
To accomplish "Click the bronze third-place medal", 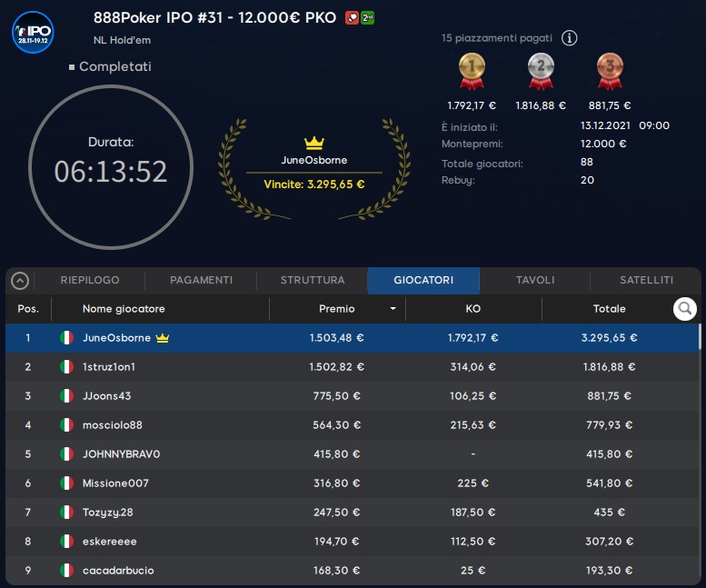I will click(610, 71).
